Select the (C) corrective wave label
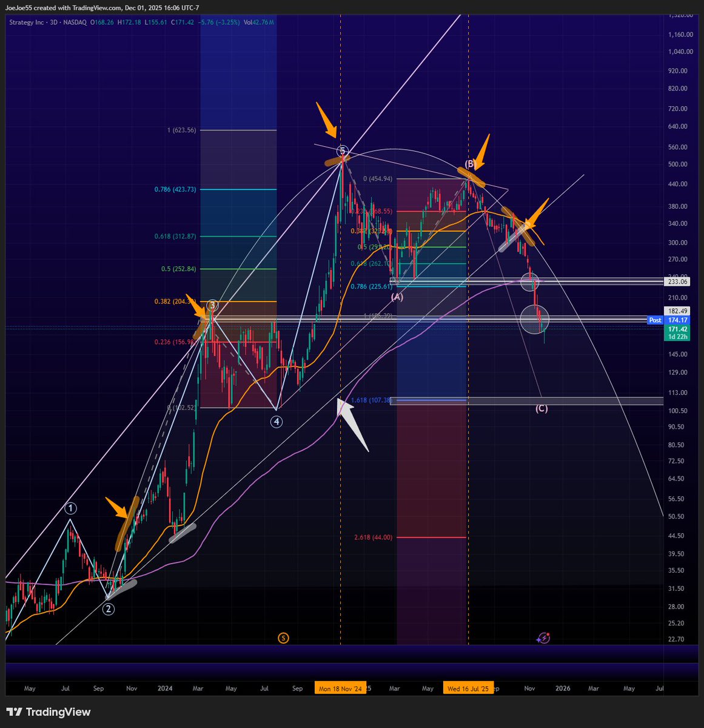The image size is (704, 728). pos(541,408)
